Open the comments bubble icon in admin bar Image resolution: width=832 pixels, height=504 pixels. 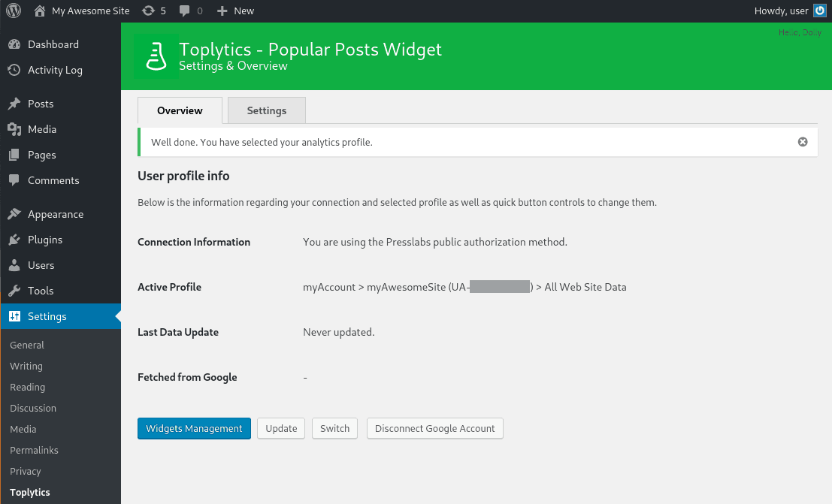(184, 11)
